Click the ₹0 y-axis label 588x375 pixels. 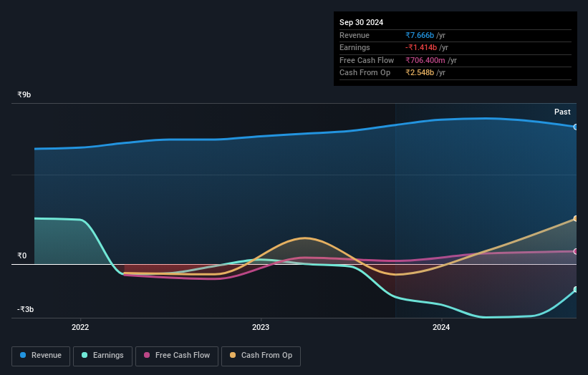click(x=22, y=256)
